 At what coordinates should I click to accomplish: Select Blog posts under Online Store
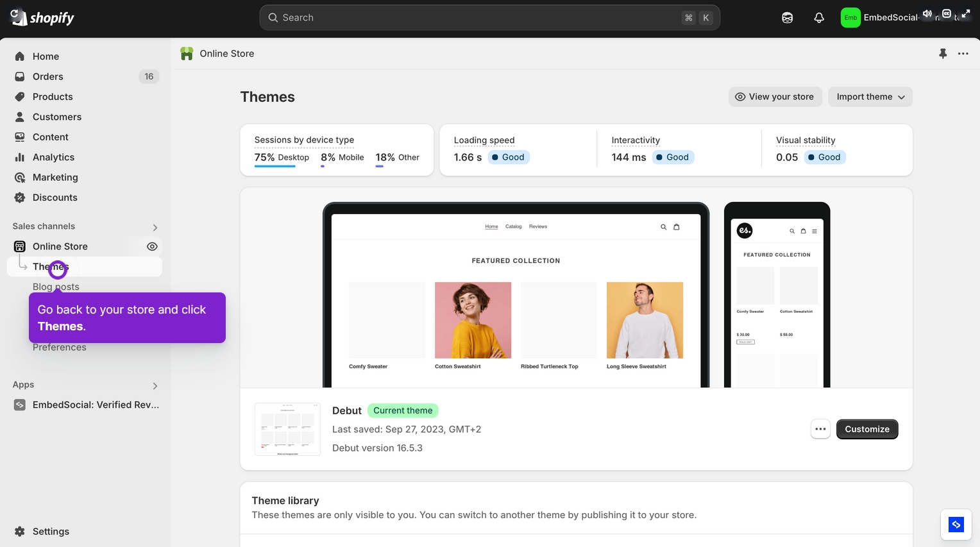click(56, 287)
